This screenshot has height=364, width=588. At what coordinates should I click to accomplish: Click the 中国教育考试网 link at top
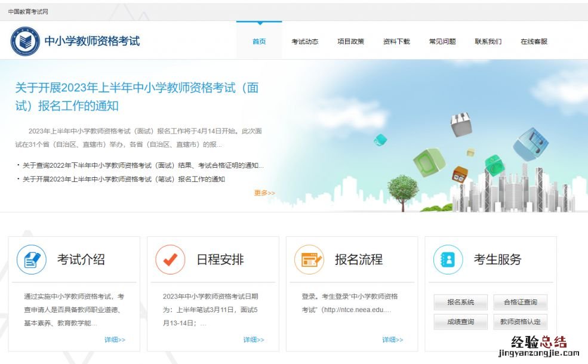pyautogui.click(x=28, y=11)
